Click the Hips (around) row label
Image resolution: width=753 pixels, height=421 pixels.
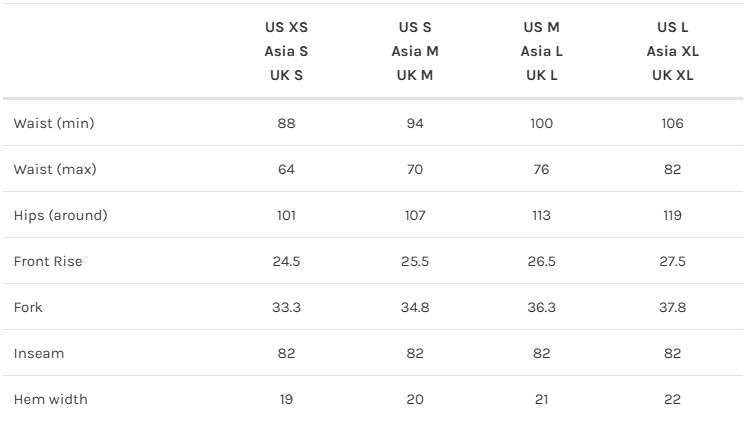coord(61,216)
